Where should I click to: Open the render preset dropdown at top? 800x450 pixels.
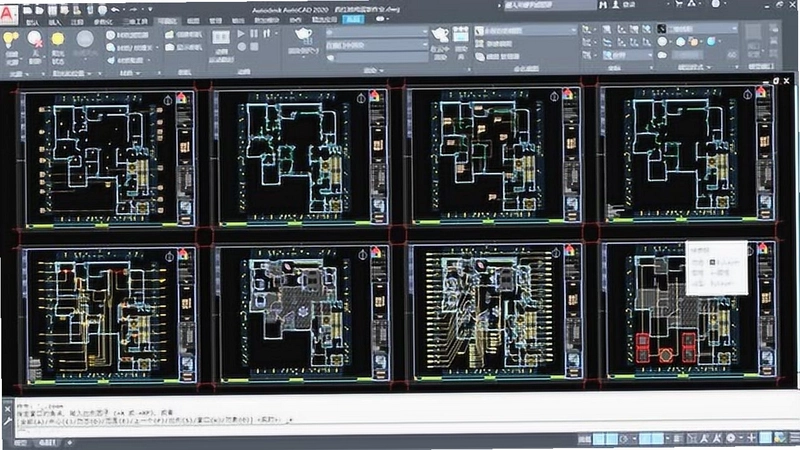tap(377, 32)
